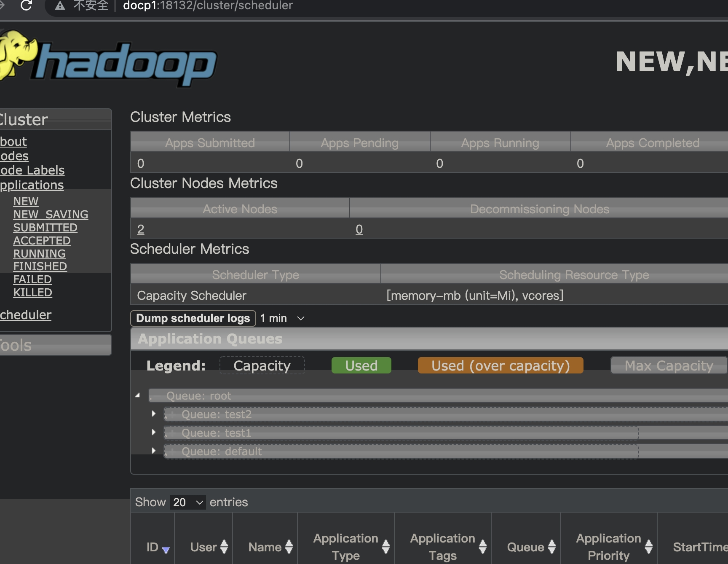Click the Apps Running column header
Image resolution: width=728 pixels, height=564 pixels.
pos(500,142)
